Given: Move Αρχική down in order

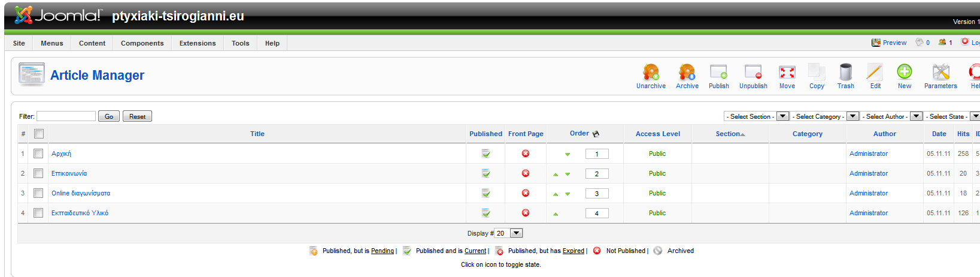Looking at the screenshot, I should click(x=568, y=154).
